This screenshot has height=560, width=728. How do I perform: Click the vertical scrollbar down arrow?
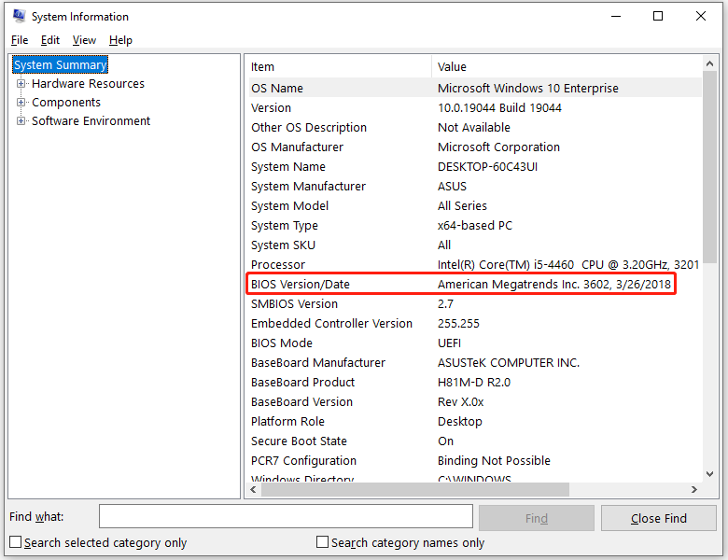click(x=709, y=473)
